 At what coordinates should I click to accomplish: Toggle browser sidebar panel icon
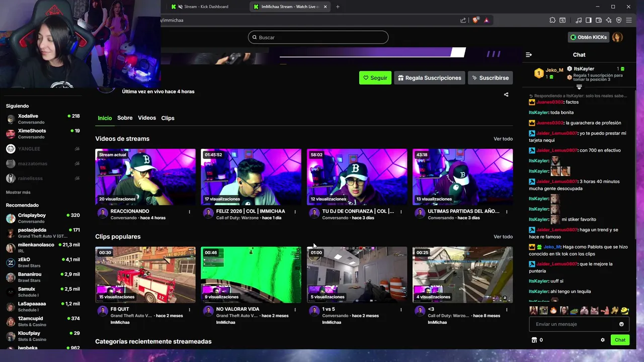[x=589, y=20]
